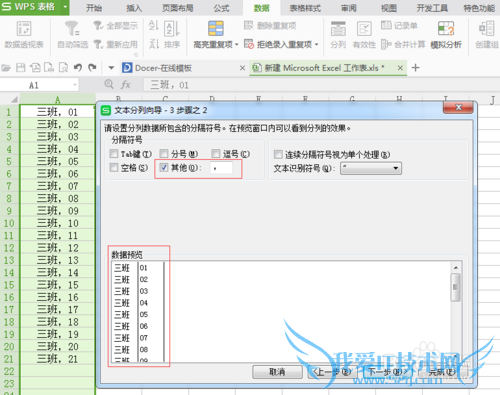Open the A1 name box dropdown
The height and width of the screenshot is (395, 500).
click(x=75, y=85)
